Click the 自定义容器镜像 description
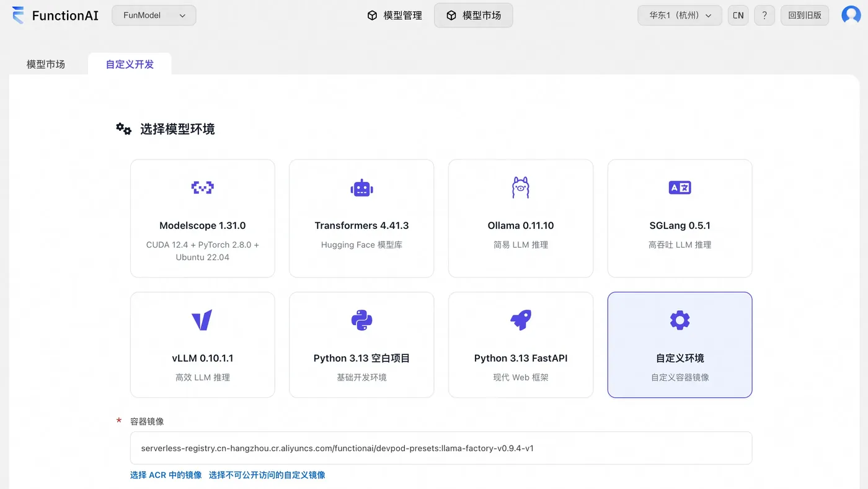Screen dimensions: 868x489 tap(680, 377)
